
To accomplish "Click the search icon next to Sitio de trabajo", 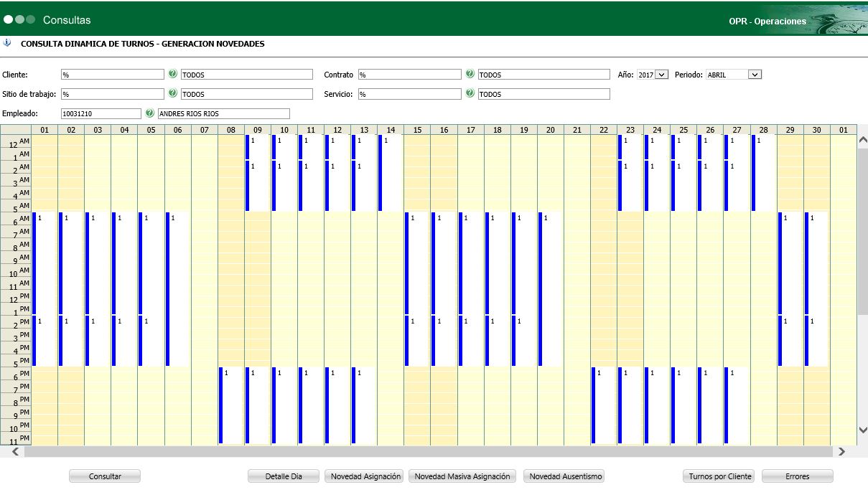I will pyautogui.click(x=172, y=93).
